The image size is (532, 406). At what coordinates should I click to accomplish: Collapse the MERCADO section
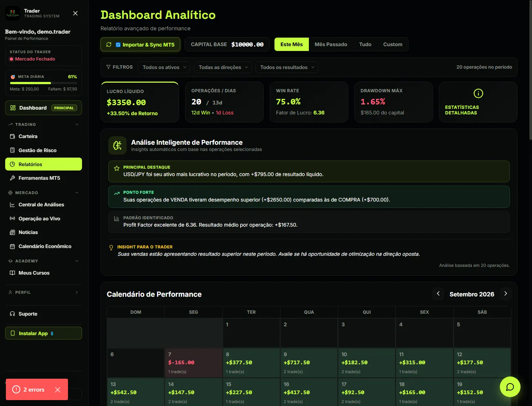click(77, 193)
